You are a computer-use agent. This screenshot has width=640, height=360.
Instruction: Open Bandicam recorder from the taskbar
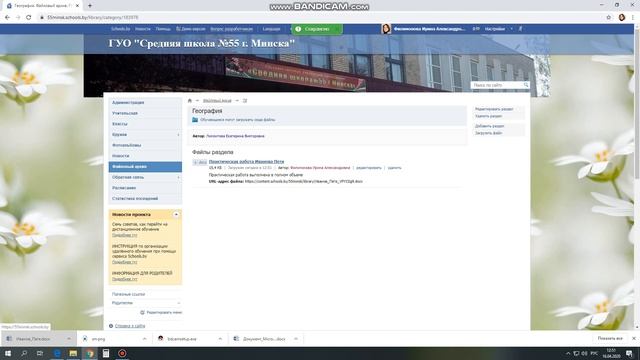click(x=122, y=353)
